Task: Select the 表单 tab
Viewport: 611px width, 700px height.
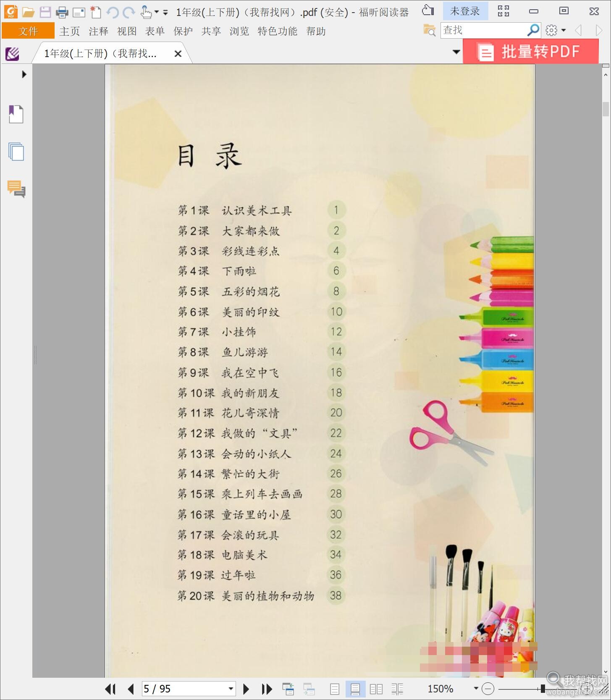Action: [155, 31]
